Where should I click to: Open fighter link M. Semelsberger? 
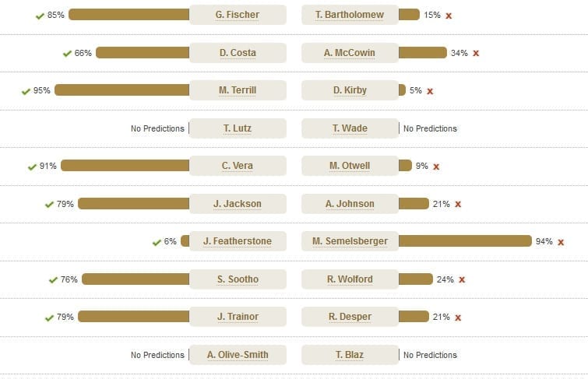pyautogui.click(x=350, y=241)
